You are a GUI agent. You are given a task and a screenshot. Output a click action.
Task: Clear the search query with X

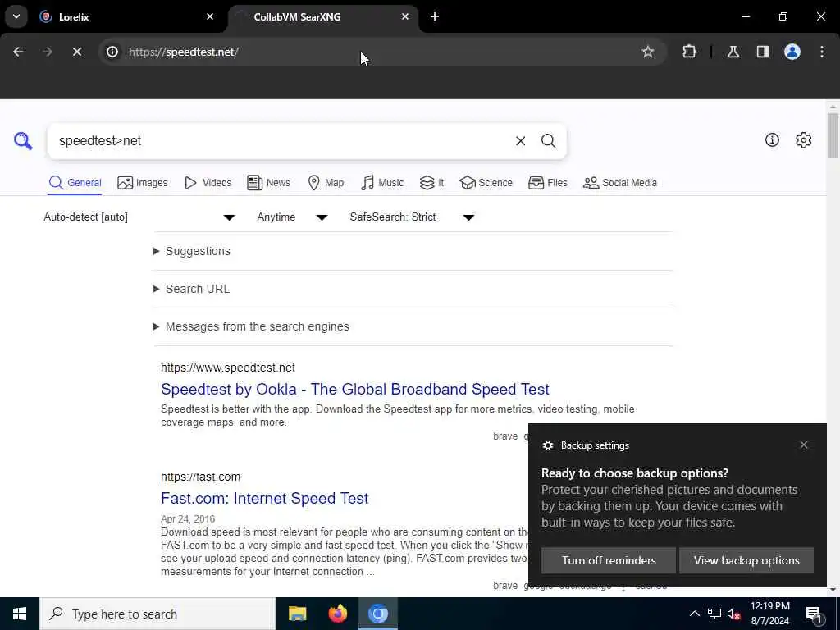coord(520,141)
